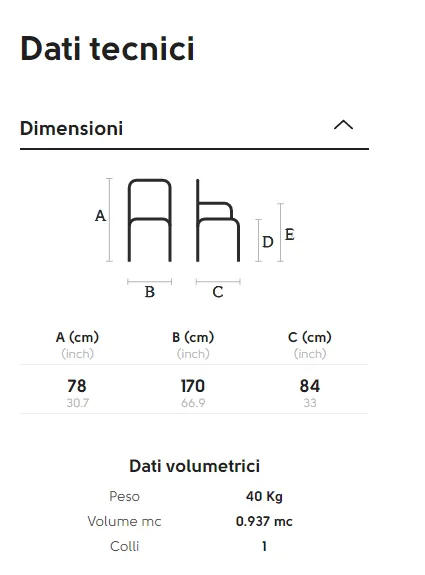This screenshot has width=425, height=575.
Task: Click the 0.937 mc volume value
Action: [264, 521]
